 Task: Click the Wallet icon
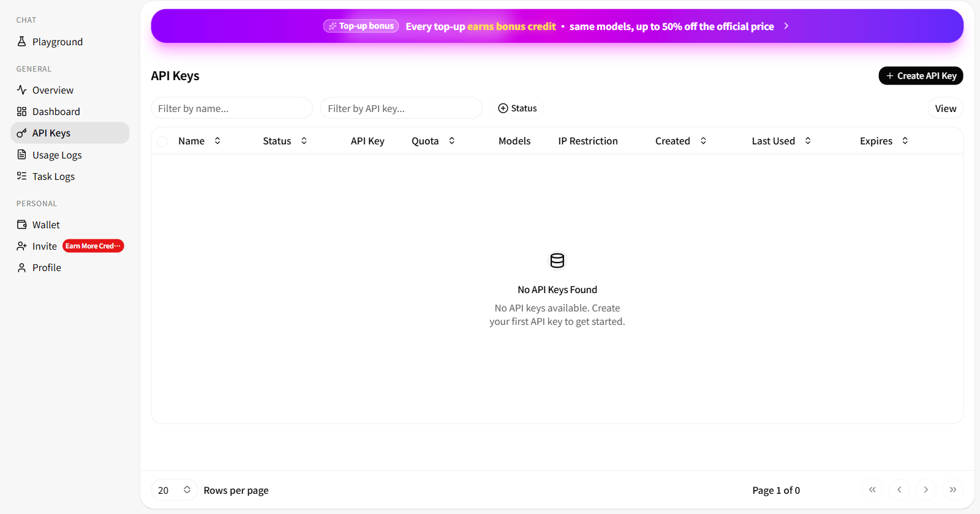click(21, 225)
